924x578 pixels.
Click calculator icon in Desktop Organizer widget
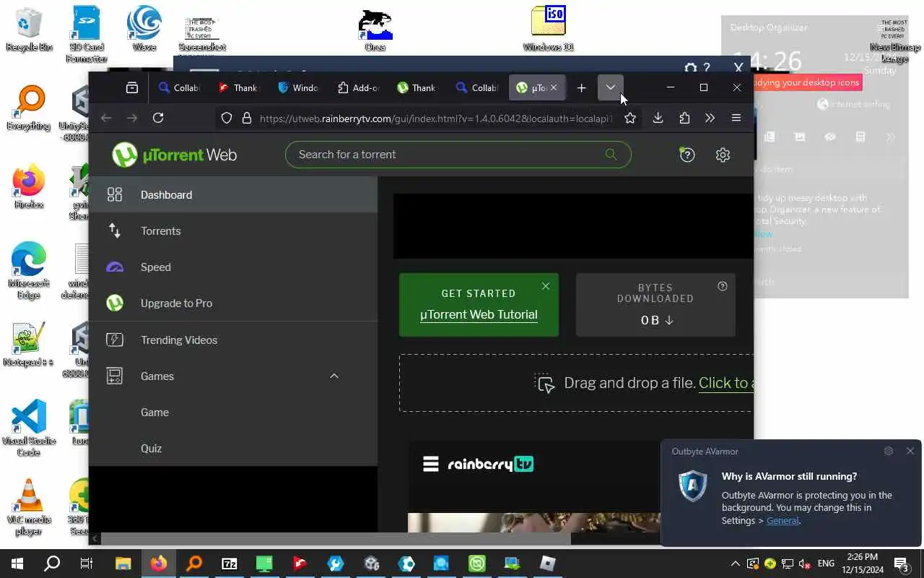coord(860,137)
